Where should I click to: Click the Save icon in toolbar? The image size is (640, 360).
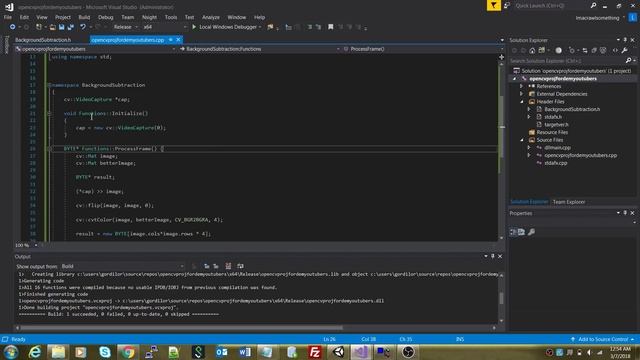click(x=61, y=27)
